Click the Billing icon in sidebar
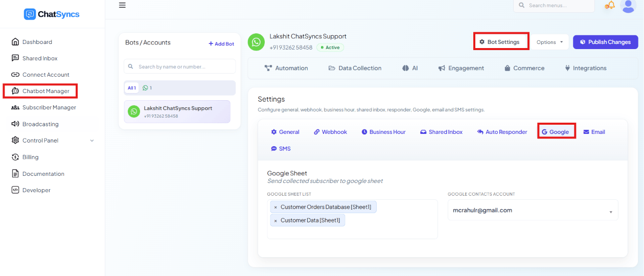644x276 pixels. point(15,157)
